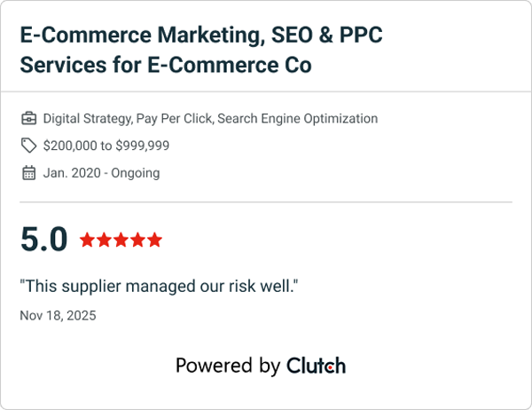This screenshot has width=532, height=410.
Task: Click the price tag budget icon
Action: pos(28,146)
